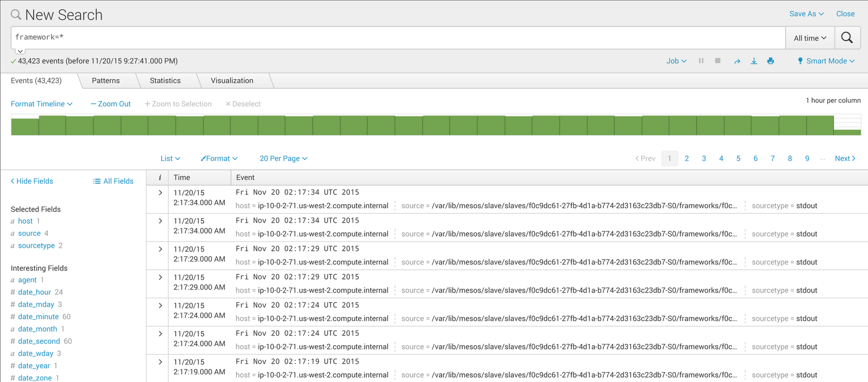Go to results page 9
868x382 pixels.
click(x=807, y=159)
